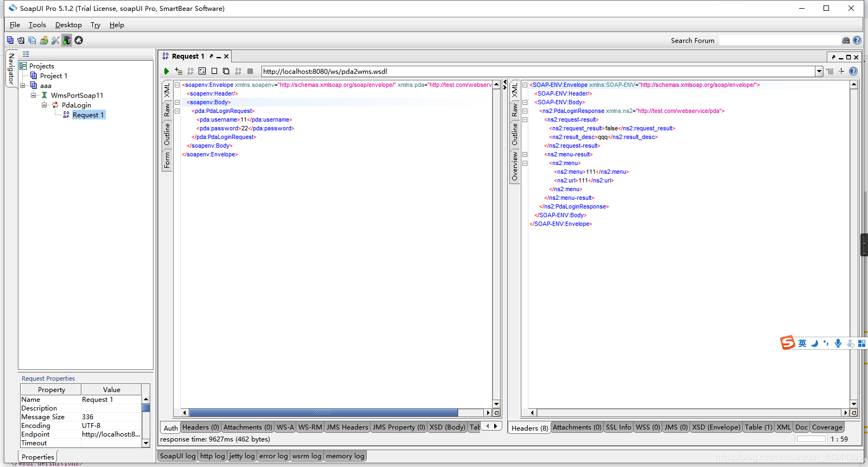The width and height of the screenshot is (868, 467).
Task: Switch request view to Raw tab
Action: pos(167,110)
